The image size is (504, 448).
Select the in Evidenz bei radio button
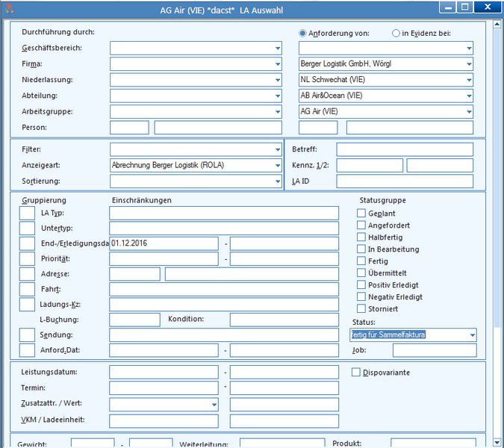point(396,33)
